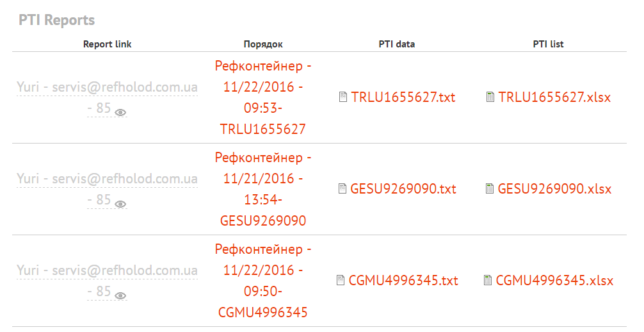Open the CGMU4996345.txt PTI data link
The height and width of the screenshot is (332, 644).
pos(403,281)
